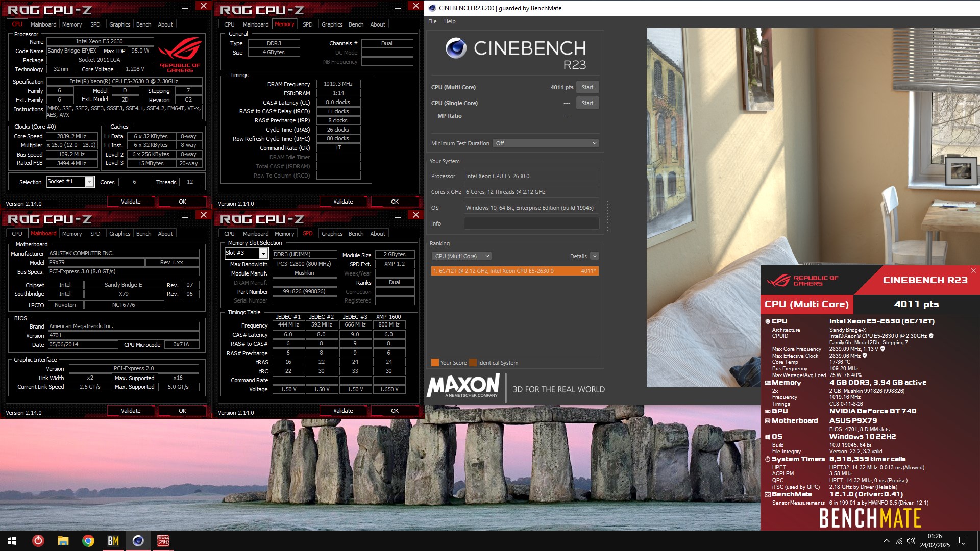Click the Part Number 991826 (998826) field

tap(304, 291)
